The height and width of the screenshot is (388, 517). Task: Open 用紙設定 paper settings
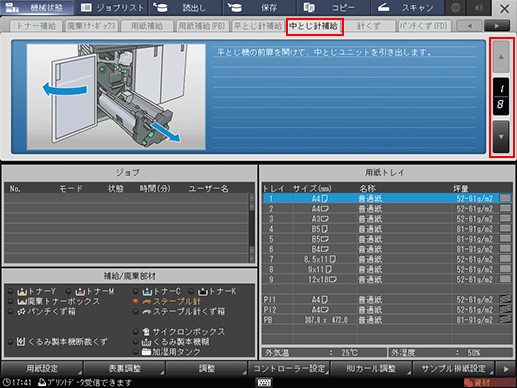coord(42,369)
